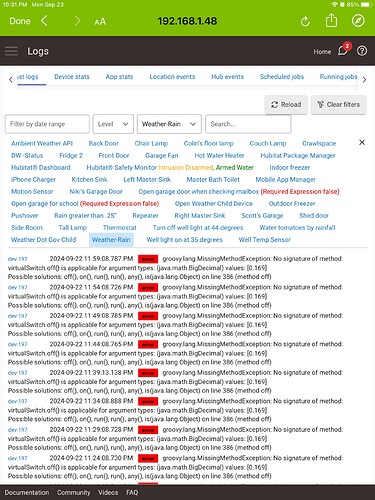Open the Weather-Rain device dropdown
The height and width of the screenshot is (500, 375).
[x=169, y=124]
